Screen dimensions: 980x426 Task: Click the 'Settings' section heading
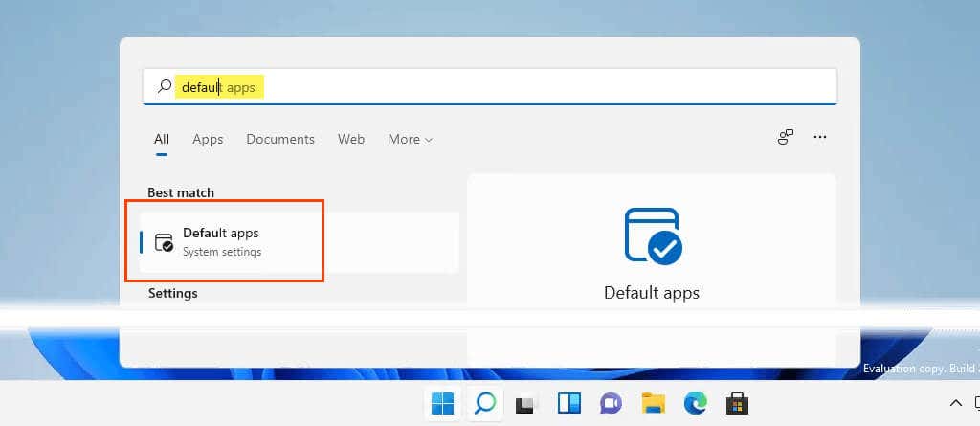pos(172,293)
